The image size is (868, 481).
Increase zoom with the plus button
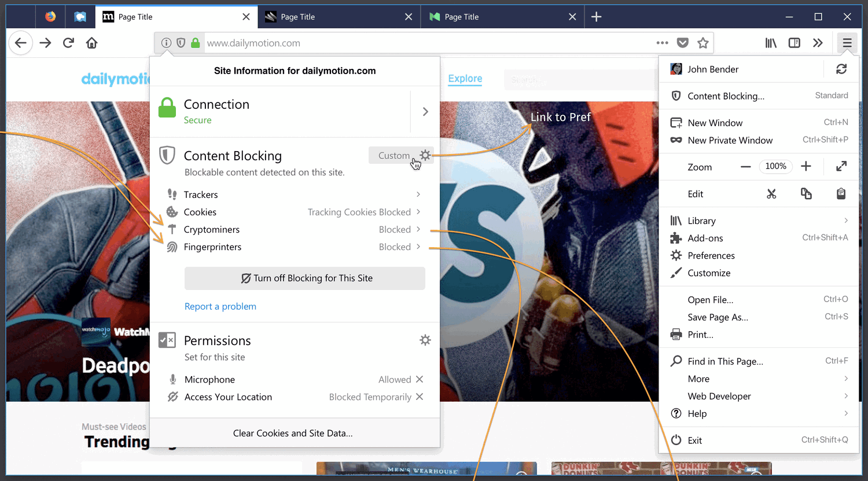coord(806,167)
